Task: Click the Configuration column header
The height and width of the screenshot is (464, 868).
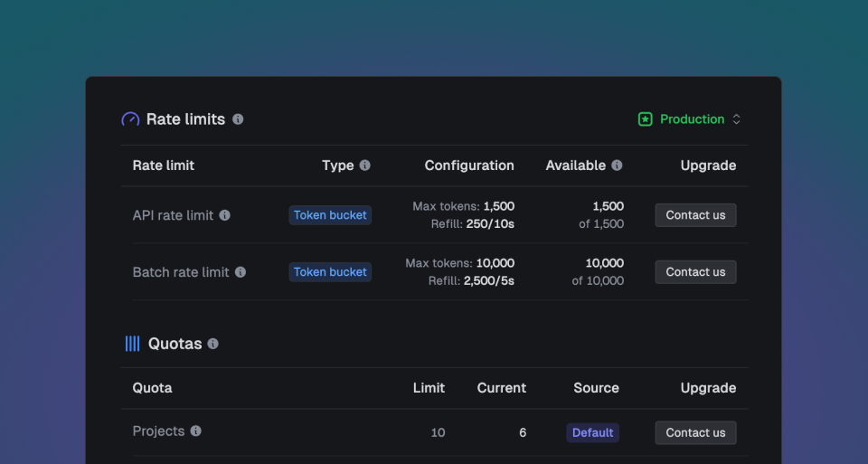Action: point(469,166)
